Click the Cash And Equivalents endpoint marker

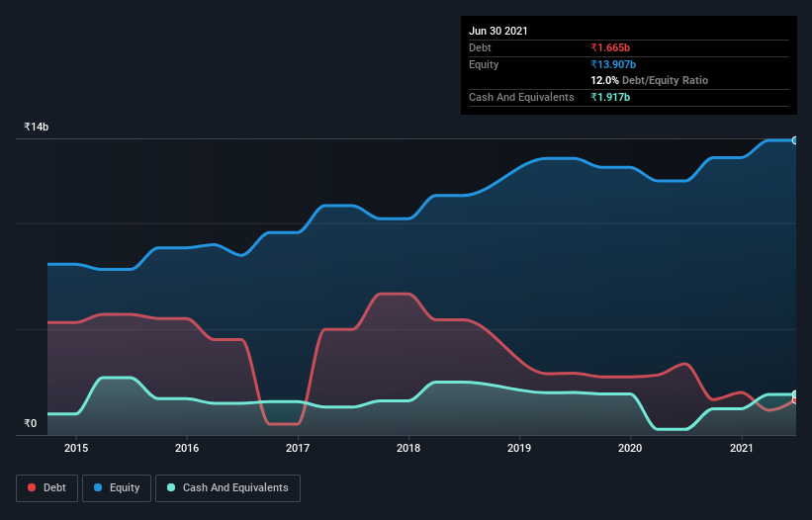point(795,394)
